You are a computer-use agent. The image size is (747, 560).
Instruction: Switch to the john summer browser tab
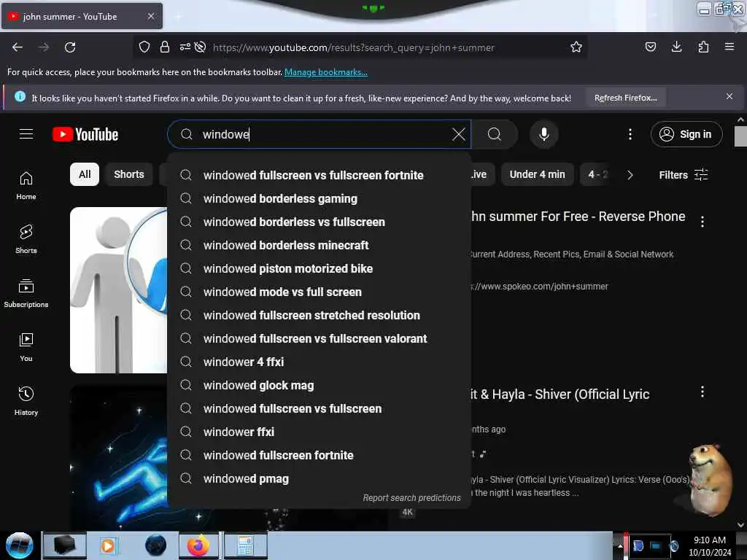coord(82,16)
